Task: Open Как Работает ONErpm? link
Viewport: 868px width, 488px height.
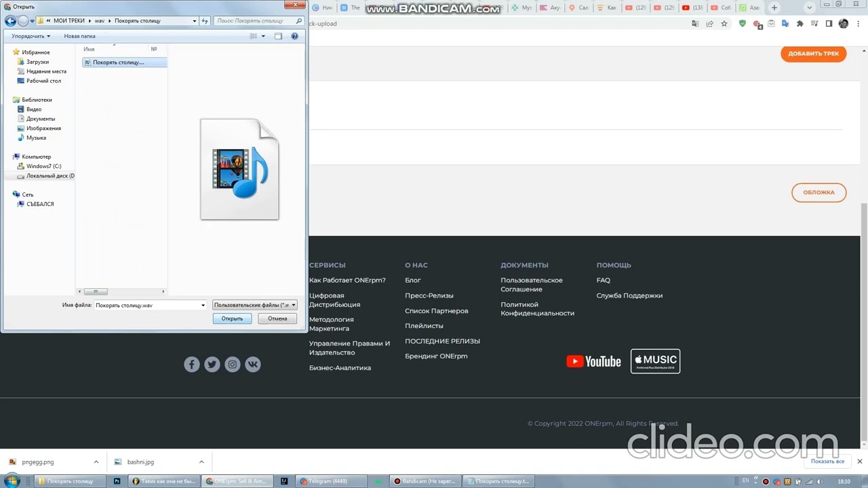Action: click(347, 280)
